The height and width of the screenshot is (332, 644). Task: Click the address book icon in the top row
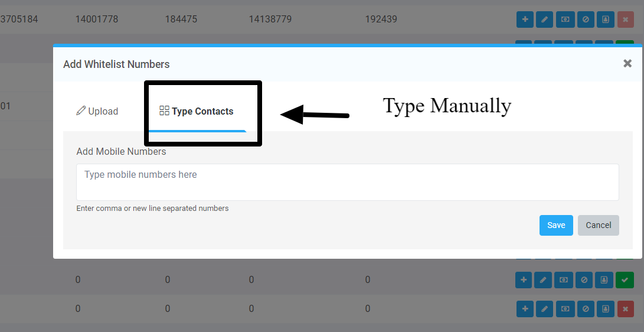pos(604,19)
